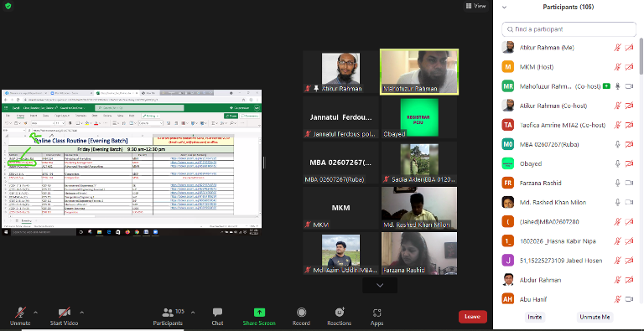
Task: Click the microphone icon beside Farzana Rashid
Action: click(x=617, y=183)
